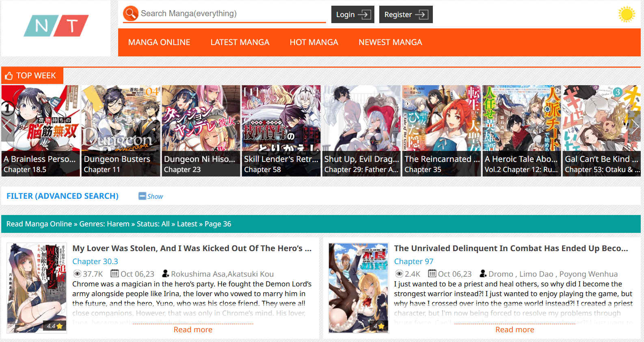Image resolution: width=644 pixels, height=342 pixels.
Task: Click the author icon beside Rokushima Asa
Action: 166,274
